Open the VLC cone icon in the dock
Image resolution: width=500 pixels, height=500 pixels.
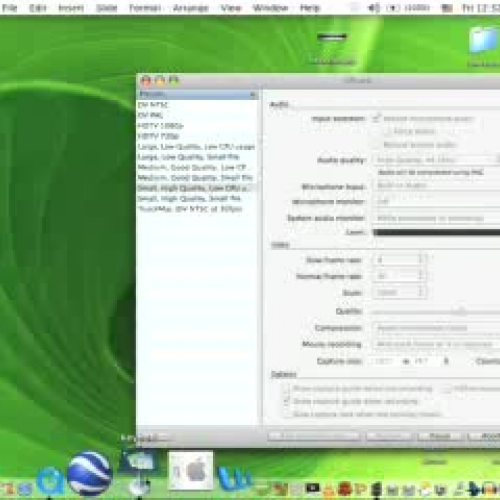(x=328, y=489)
